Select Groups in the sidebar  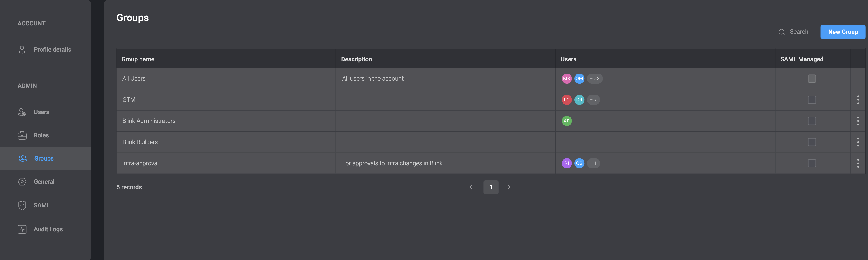click(46, 158)
